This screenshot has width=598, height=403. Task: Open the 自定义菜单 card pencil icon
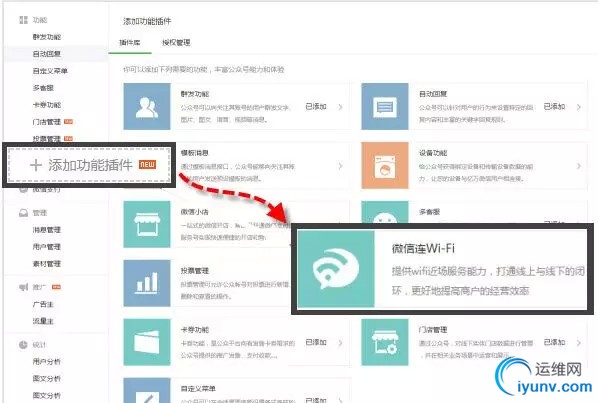(147, 390)
